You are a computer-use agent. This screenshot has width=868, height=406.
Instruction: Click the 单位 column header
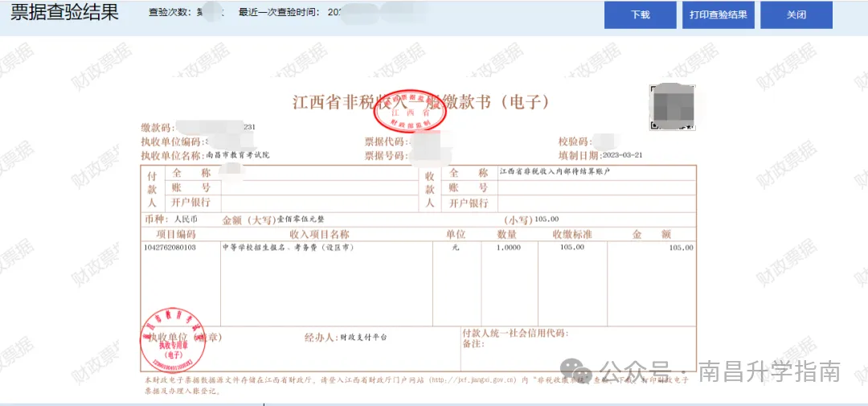click(x=457, y=234)
